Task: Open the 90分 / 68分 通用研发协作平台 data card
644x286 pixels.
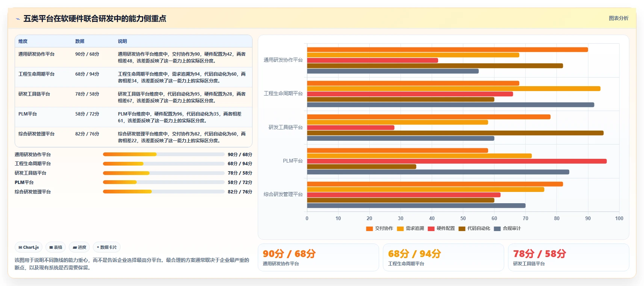Action: [x=318, y=257]
